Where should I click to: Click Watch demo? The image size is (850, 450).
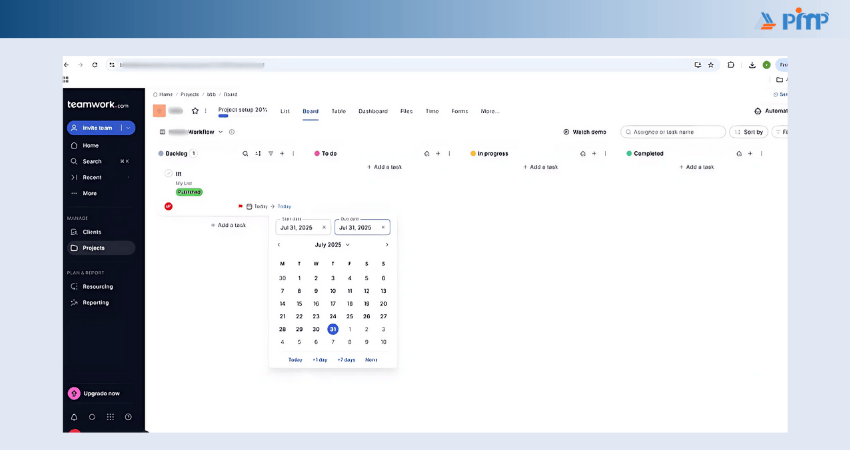(584, 132)
